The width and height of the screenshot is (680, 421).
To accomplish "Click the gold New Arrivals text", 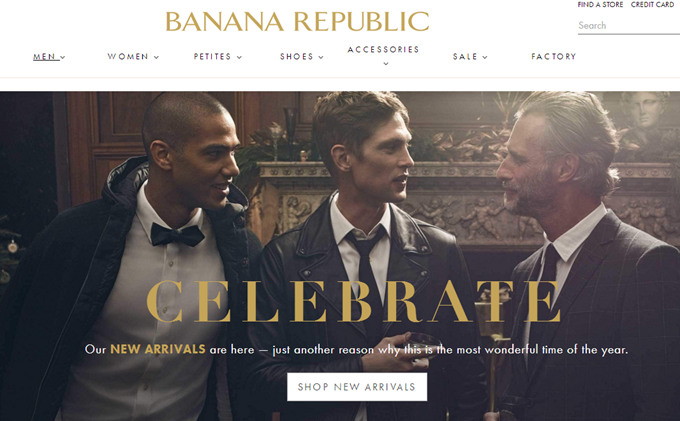I will coord(158,349).
